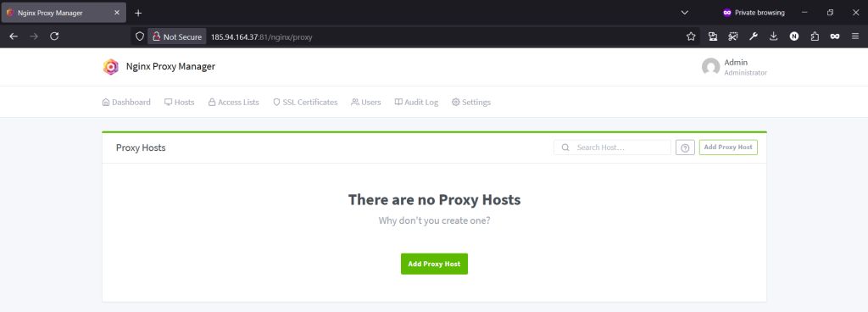Click the Nginx Proxy Manager title text
Image resolution: width=868 pixels, height=312 pixels.
pyautogui.click(x=170, y=67)
